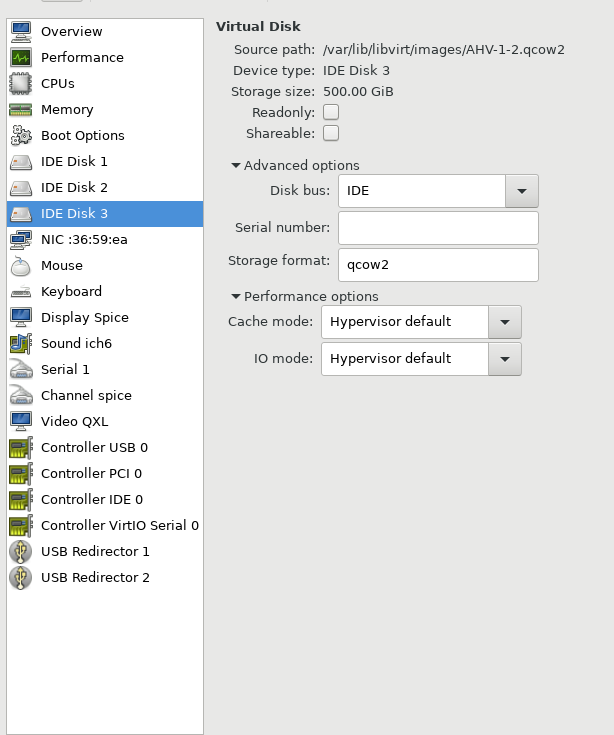Select IDE Disk 2 in hardware list

coord(105,188)
